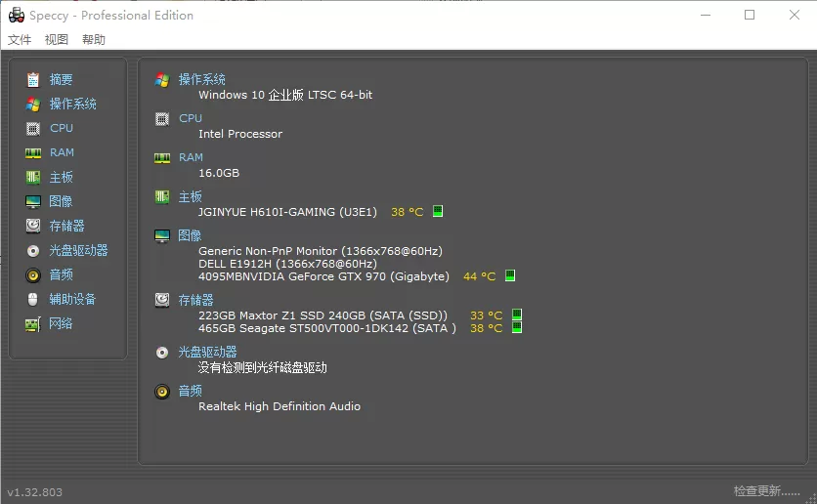Select 摘要 in the sidebar
Screen dimensions: 817x504
pyautogui.click(x=61, y=80)
